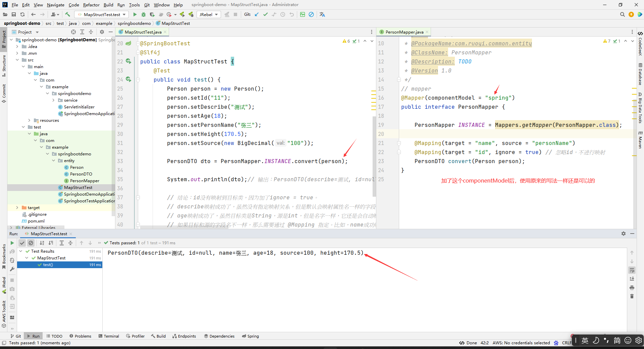The image size is (644, 349).
Task: Click the Translate icon in toolbar
Action: click(322, 14)
